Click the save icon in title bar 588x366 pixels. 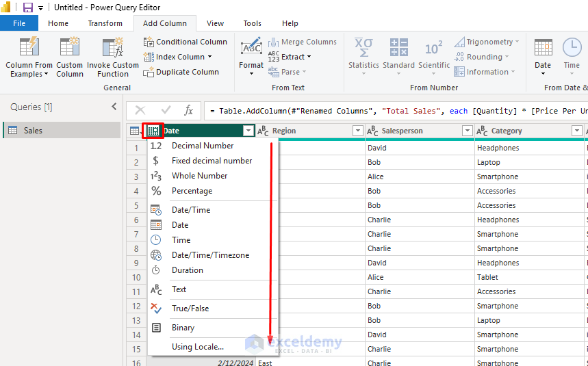28,7
